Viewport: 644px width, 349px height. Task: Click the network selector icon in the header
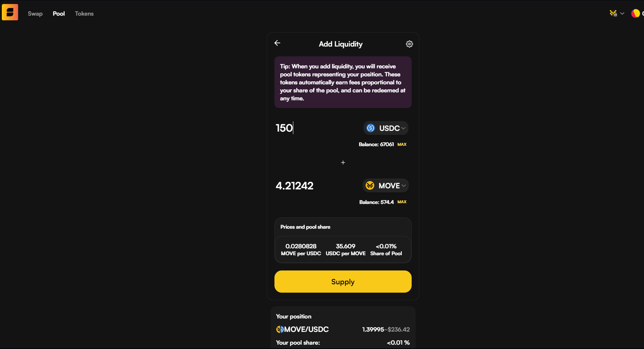pos(613,13)
